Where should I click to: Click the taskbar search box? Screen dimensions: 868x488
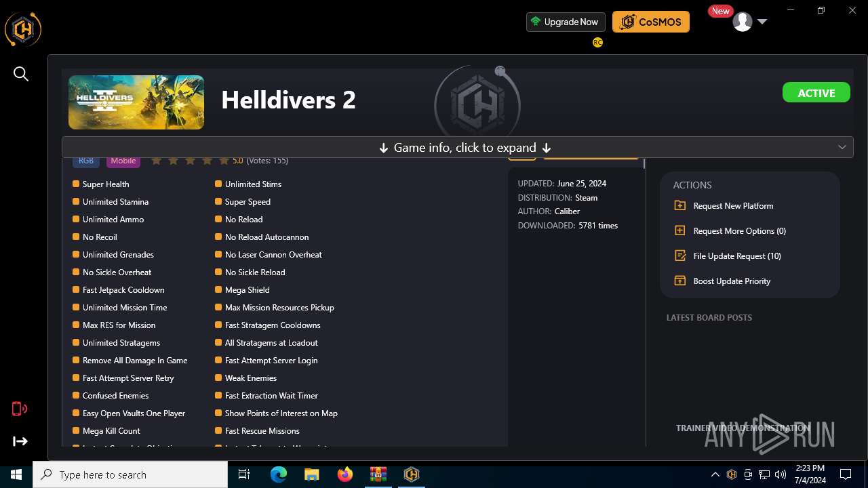130,474
